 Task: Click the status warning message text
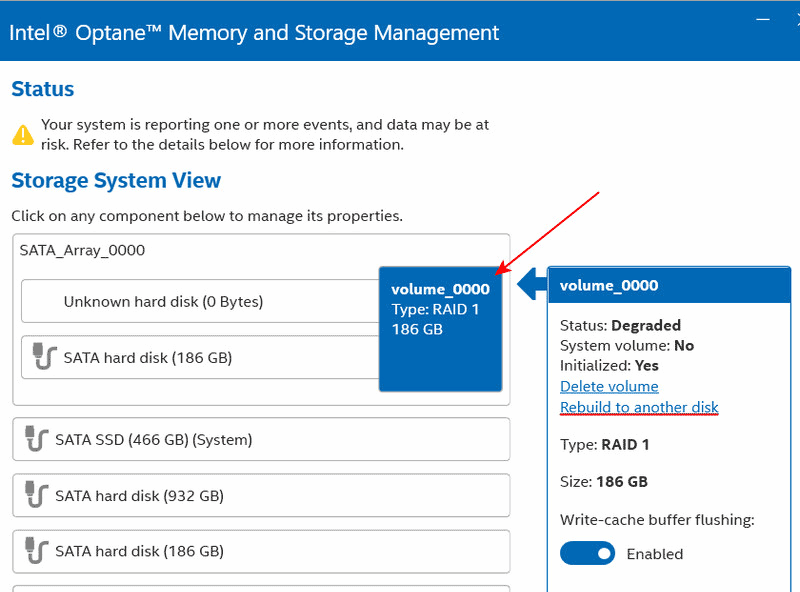pos(265,134)
